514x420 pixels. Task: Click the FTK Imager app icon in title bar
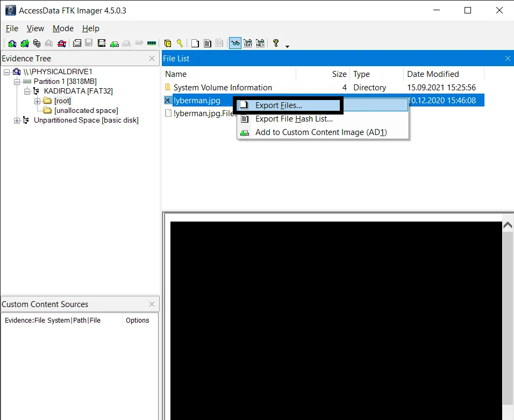11,11
